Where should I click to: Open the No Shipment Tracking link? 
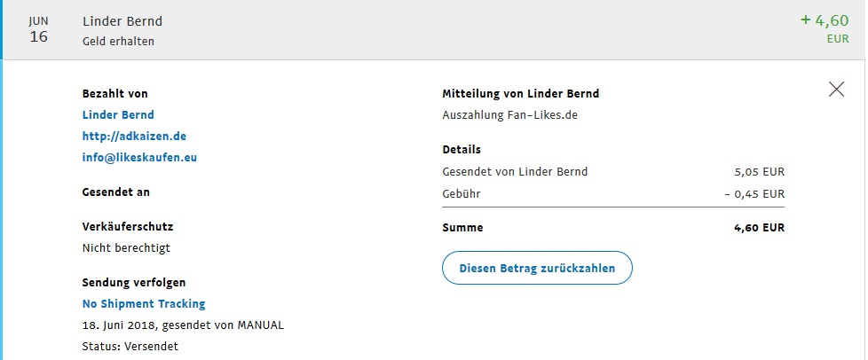coord(144,304)
